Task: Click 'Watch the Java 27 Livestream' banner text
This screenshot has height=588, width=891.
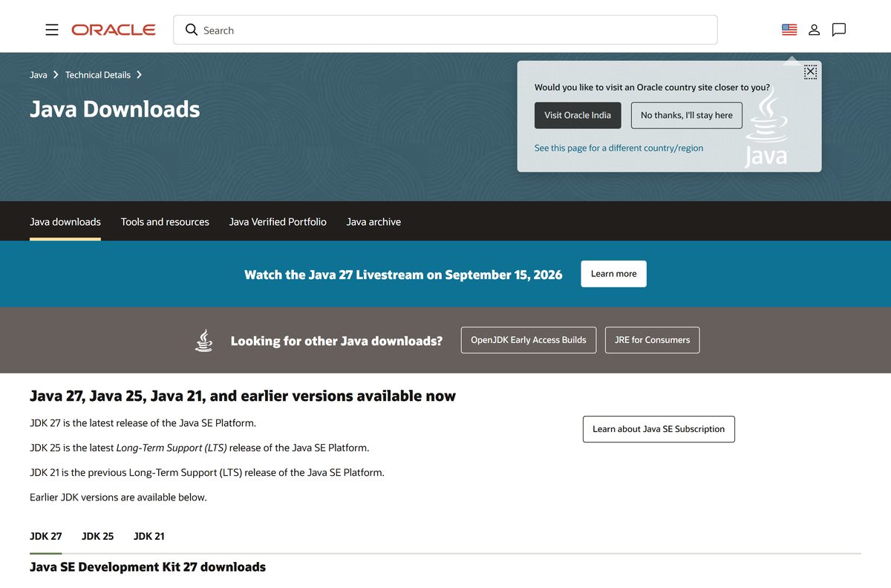Action: tap(403, 275)
